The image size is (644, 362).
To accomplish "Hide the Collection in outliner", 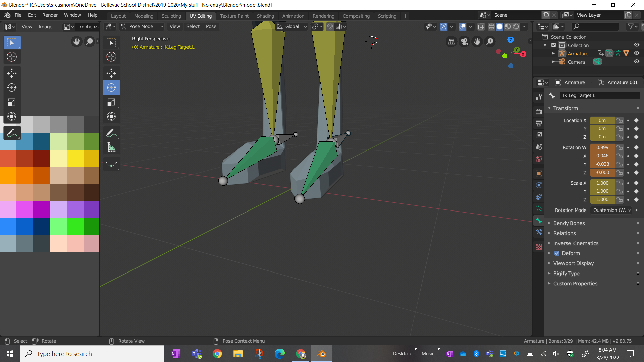I will click(636, 45).
